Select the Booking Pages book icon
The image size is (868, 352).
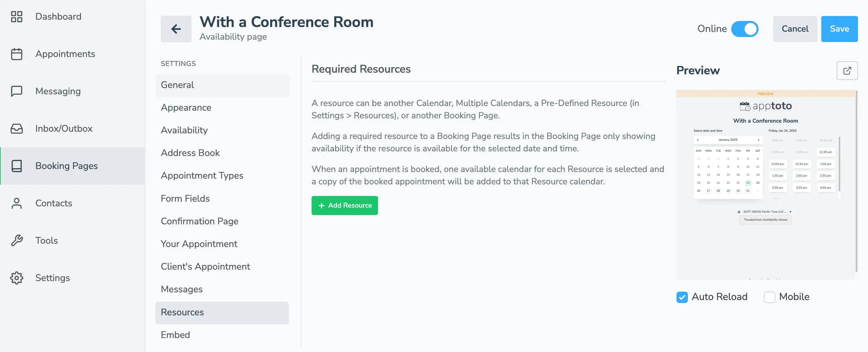[17, 166]
